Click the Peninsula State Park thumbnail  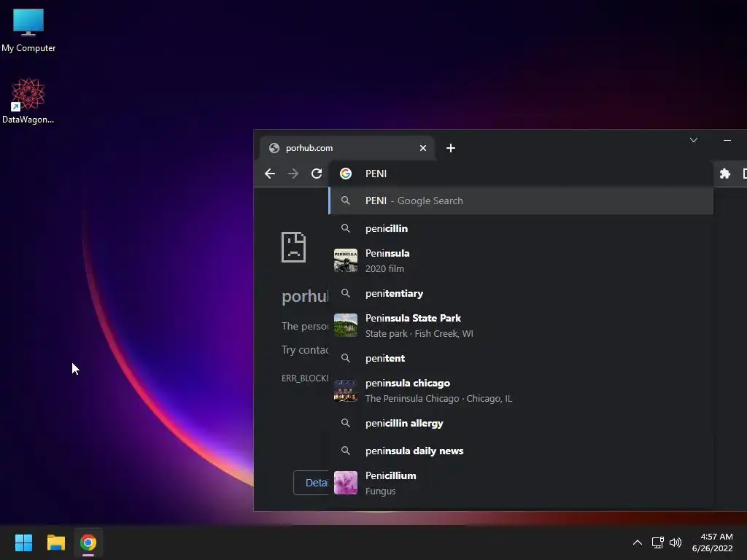346,325
